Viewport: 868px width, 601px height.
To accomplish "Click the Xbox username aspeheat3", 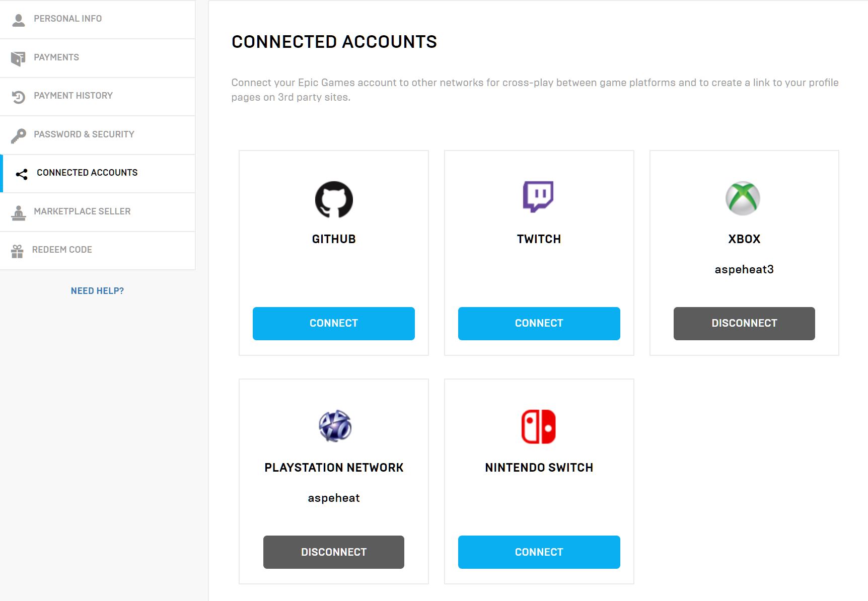I will pos(744,269).
